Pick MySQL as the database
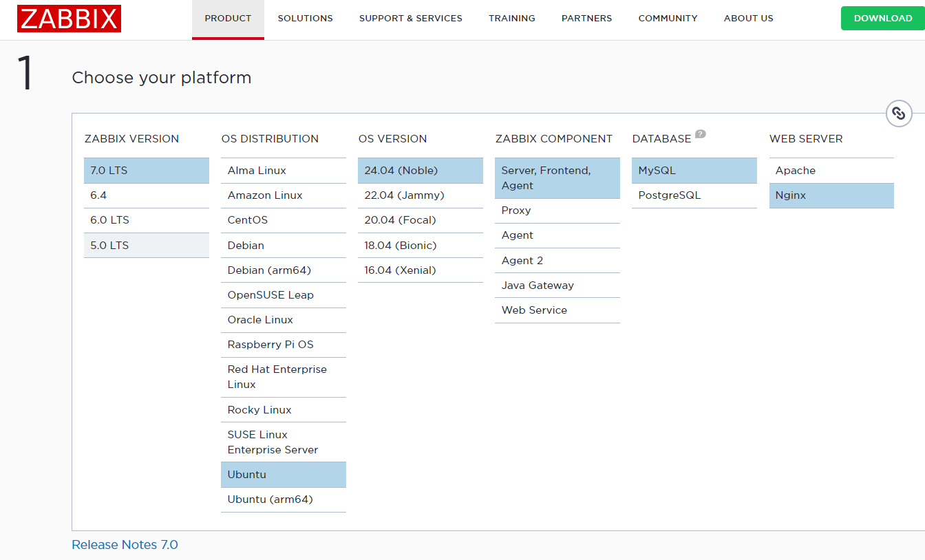The width and height of the screenshot is (925, 560). tap(694, 171)
